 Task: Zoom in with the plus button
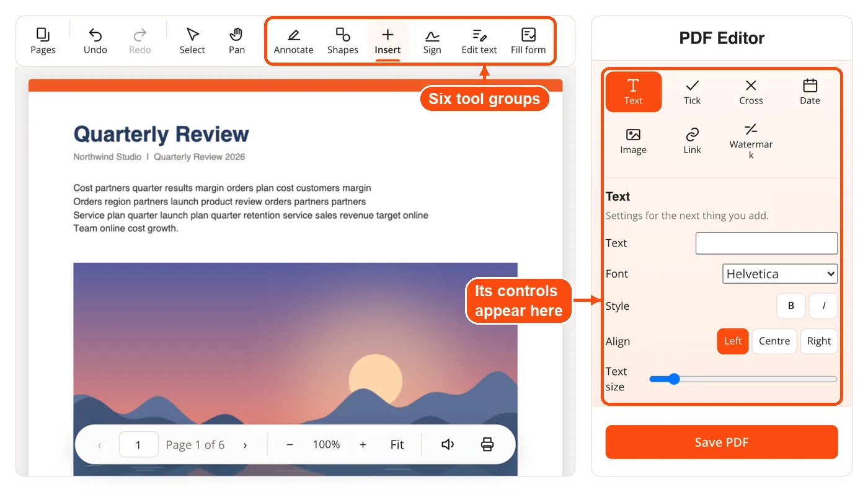click(363, 445)
